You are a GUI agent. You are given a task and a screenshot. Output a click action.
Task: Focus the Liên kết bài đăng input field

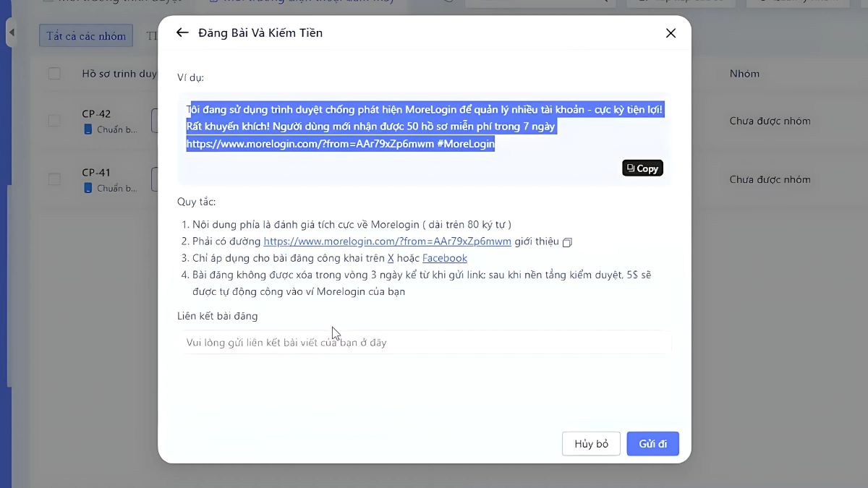(425, 342)
